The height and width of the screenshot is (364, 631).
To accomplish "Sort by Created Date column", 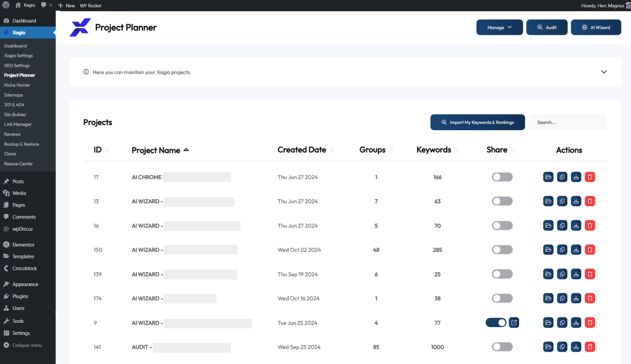I will tap(305, 150).
